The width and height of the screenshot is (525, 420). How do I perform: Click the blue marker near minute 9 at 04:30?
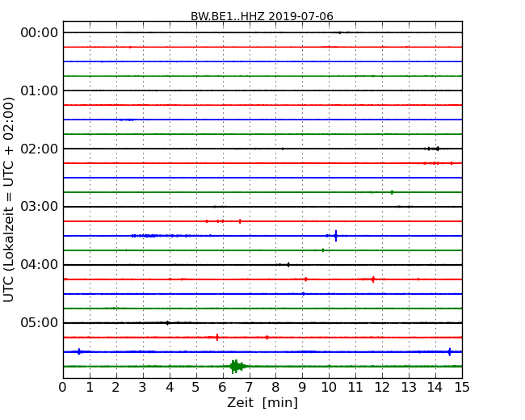point(304,294)
